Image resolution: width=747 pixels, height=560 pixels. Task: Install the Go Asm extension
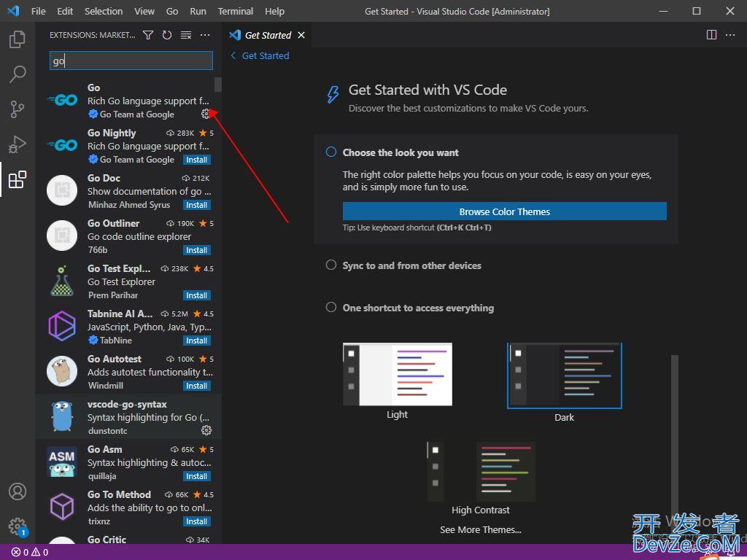pyautogui.click(x=197, y=477)
